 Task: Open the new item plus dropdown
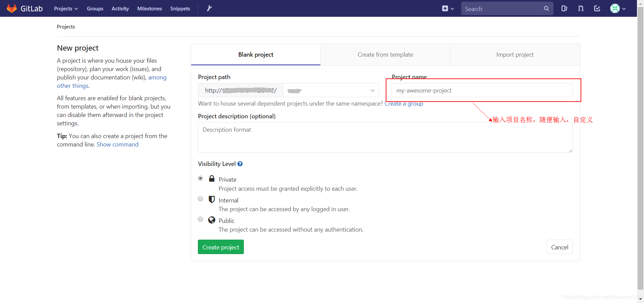(448, 9)
